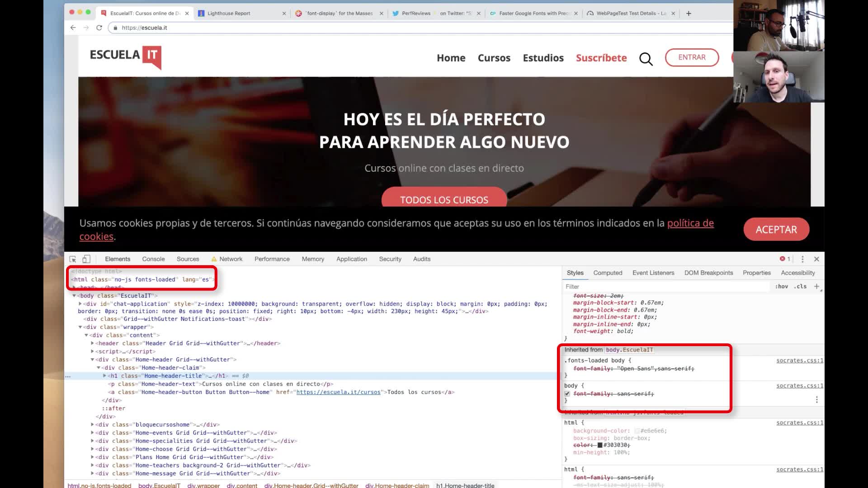
Task: Click the new style rule plus icon
Action: tap(817, 286)
